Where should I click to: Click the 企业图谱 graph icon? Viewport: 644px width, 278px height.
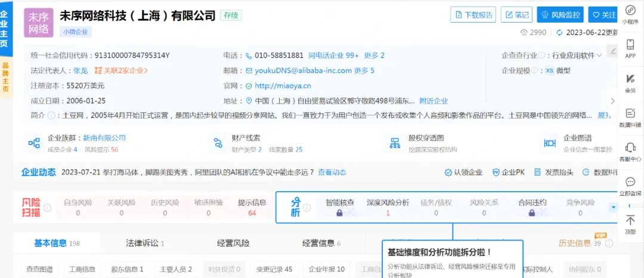(550, 143)
